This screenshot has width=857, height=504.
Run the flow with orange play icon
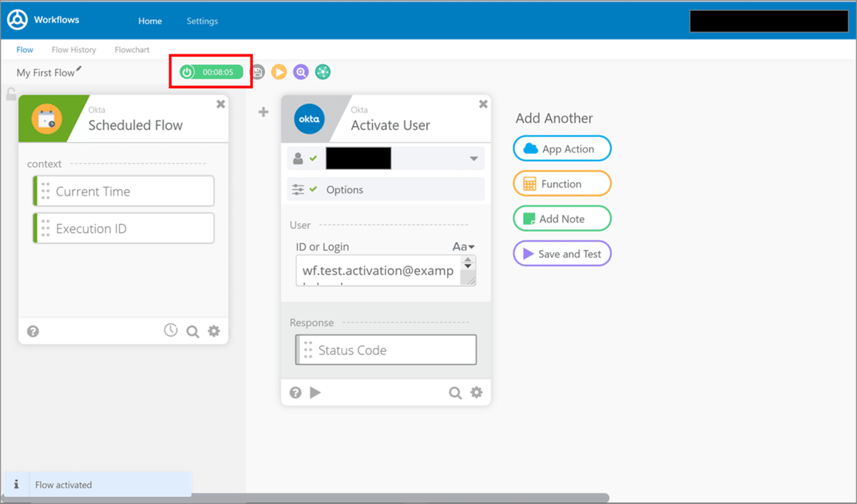[279, 72]
